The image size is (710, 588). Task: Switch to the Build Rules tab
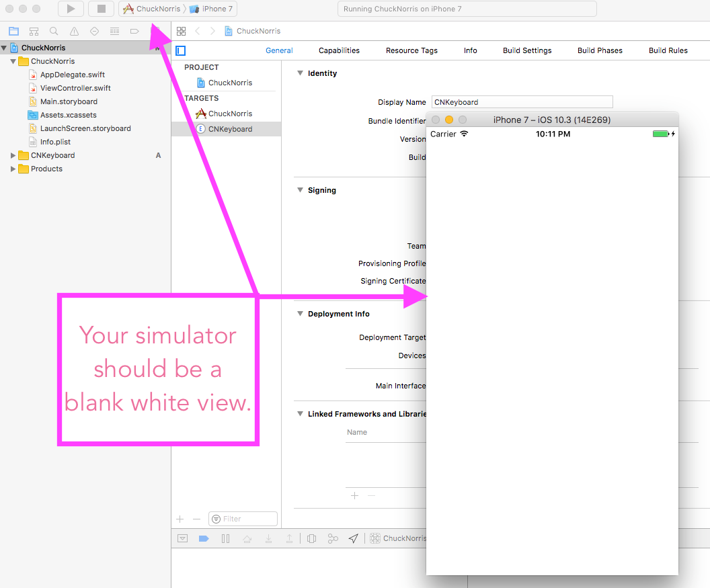click(668, 50)
